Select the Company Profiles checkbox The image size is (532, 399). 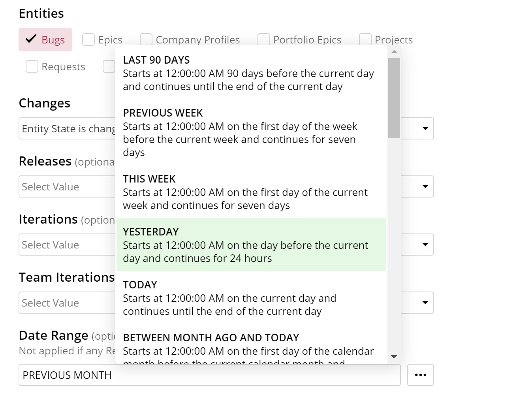click(x=146, y=40)
